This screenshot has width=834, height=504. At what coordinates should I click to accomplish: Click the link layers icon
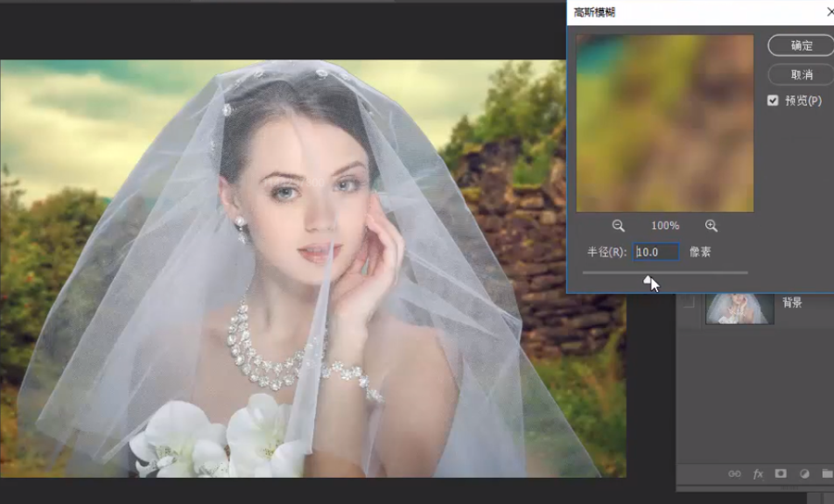tap(734, 473)
